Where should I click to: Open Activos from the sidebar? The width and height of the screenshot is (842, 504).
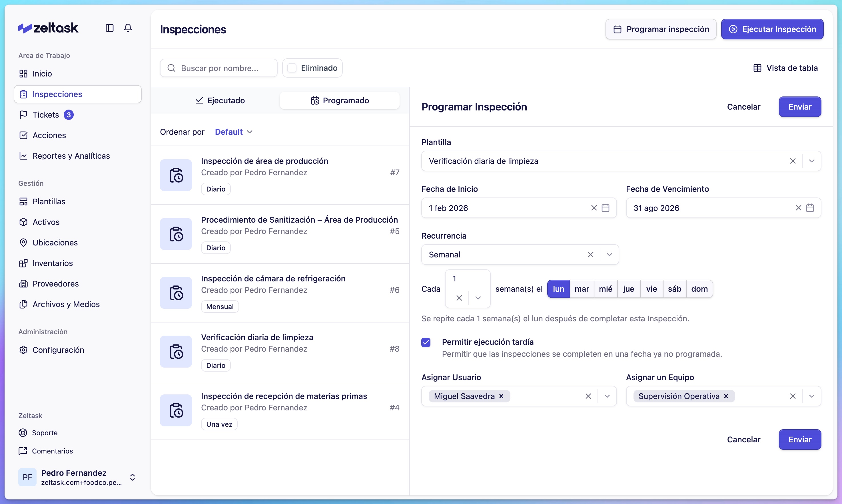click(x=45, y=222)
